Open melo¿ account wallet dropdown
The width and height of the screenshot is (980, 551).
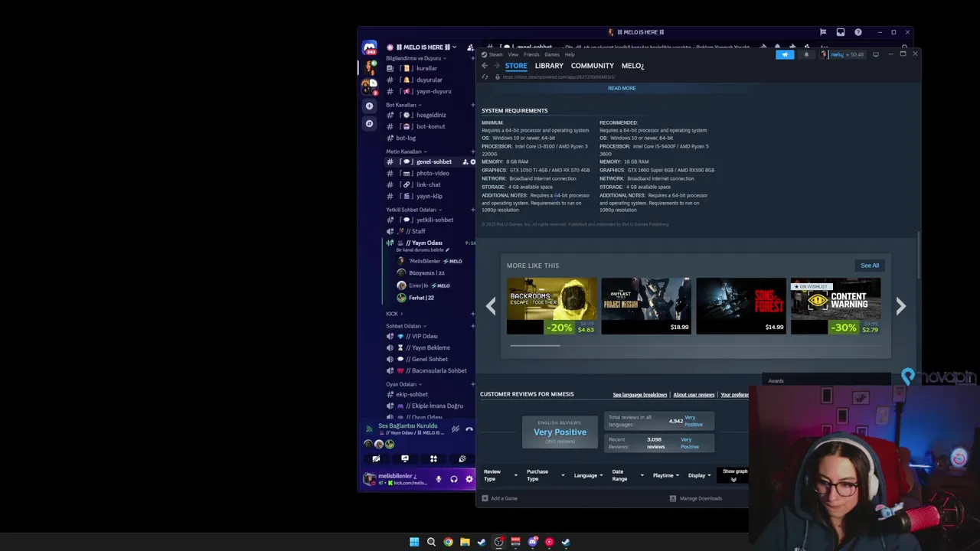point(843,54)
